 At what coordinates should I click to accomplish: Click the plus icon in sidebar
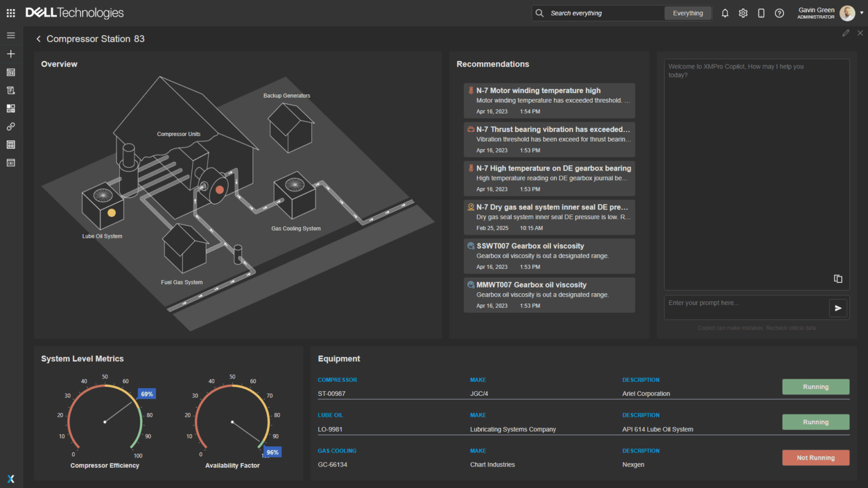(x=11, y=54)
